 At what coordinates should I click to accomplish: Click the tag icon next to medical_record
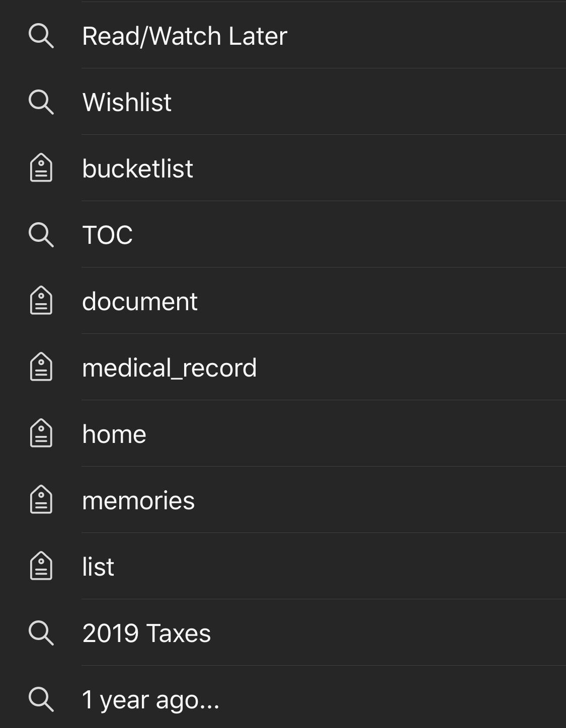tap(41, 367)
